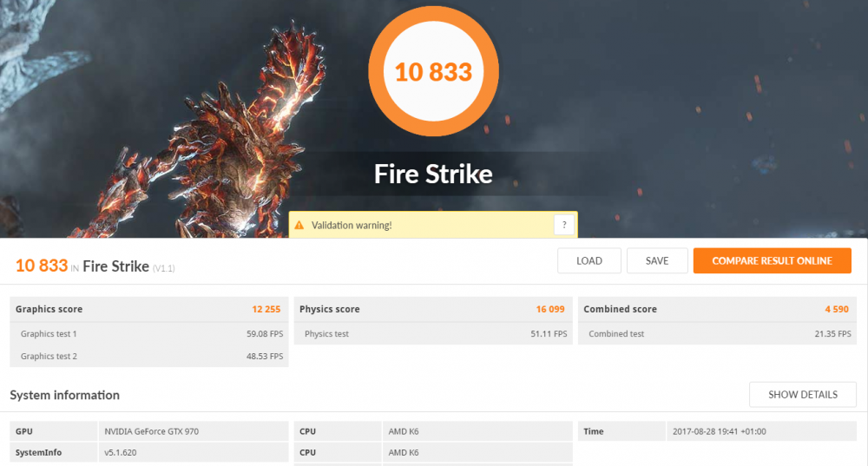
Task: Click the 16 099 physics score value
Action: point(550,310)
